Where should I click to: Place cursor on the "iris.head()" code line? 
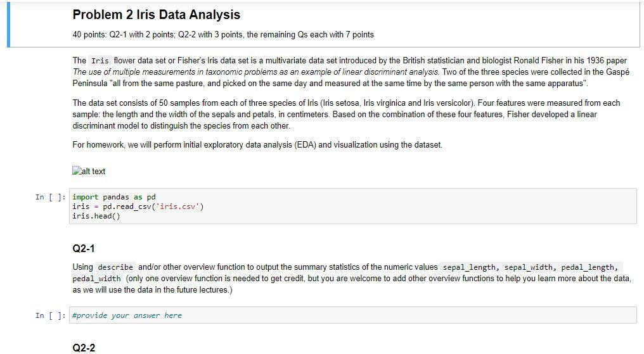96,216
